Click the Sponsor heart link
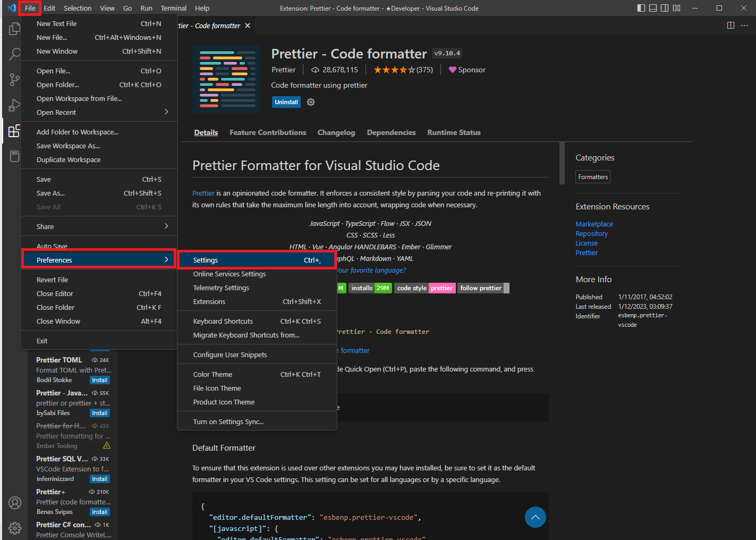The height and width of the screenshot is (540, 756). [x=467, y=70]
